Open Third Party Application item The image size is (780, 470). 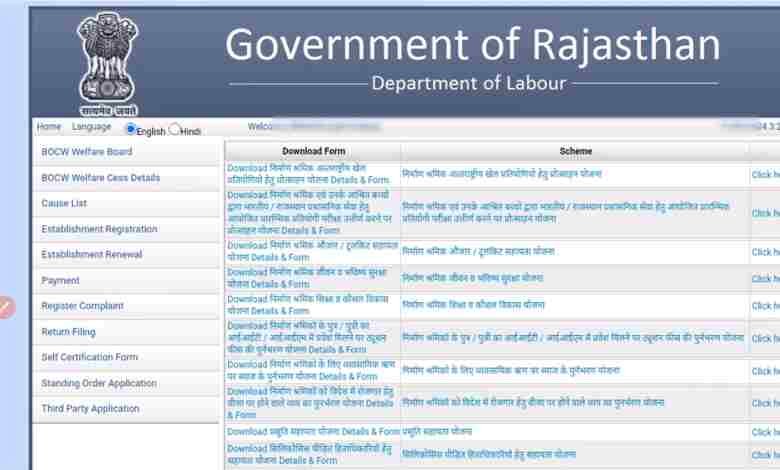tap(126, 409)
